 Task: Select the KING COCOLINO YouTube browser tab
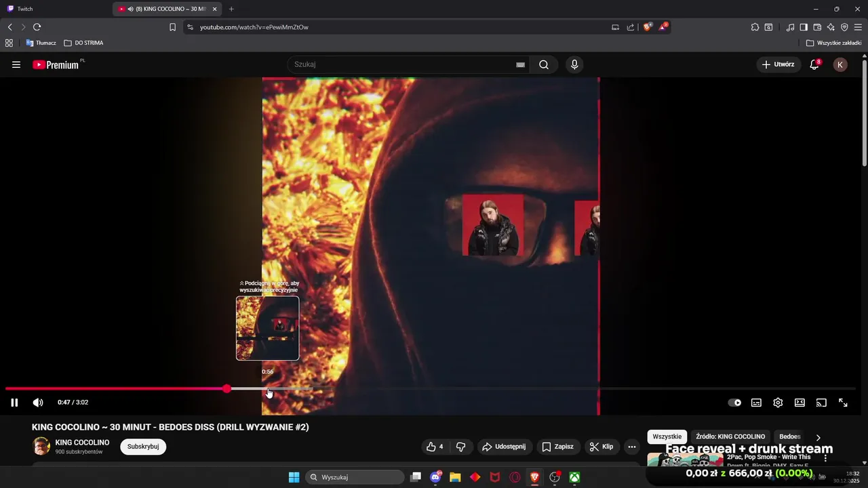167,9
